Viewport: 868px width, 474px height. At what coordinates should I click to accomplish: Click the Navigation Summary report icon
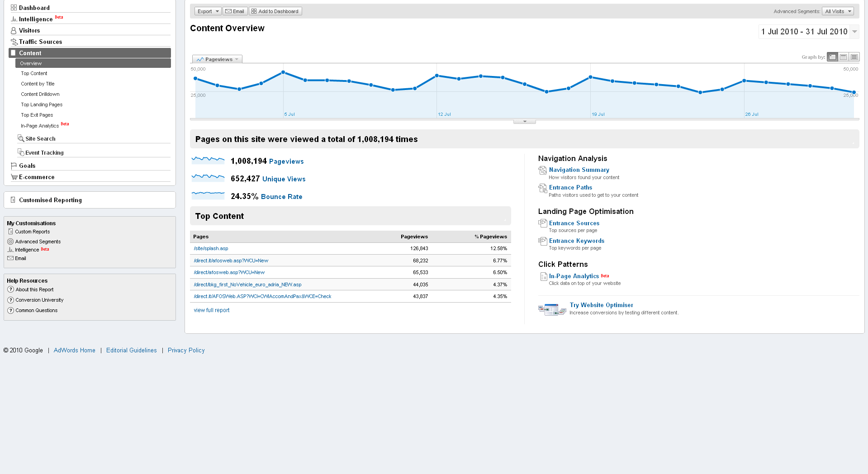point(542,170)
